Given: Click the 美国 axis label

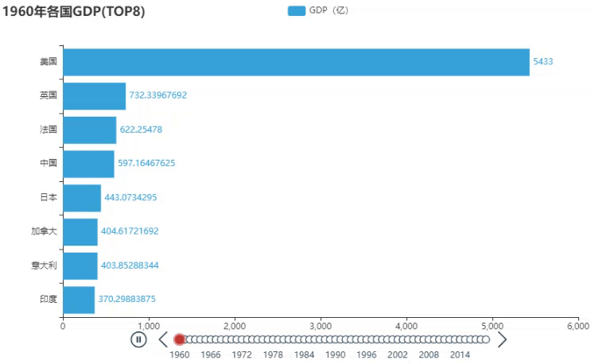Looking at the screenshot, I should tap(49, 61).
